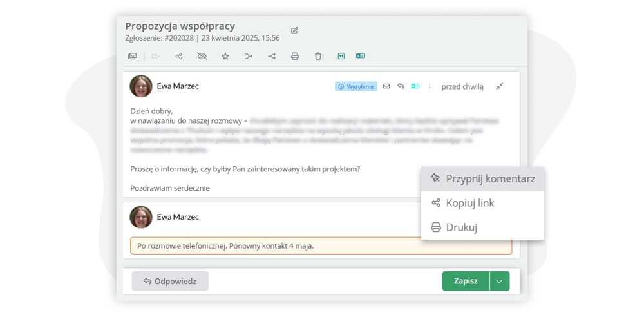This screenshot has width=644, height=317.
Task: Toggle the crossed-eye visibility icon
Action: click(202, 56)
